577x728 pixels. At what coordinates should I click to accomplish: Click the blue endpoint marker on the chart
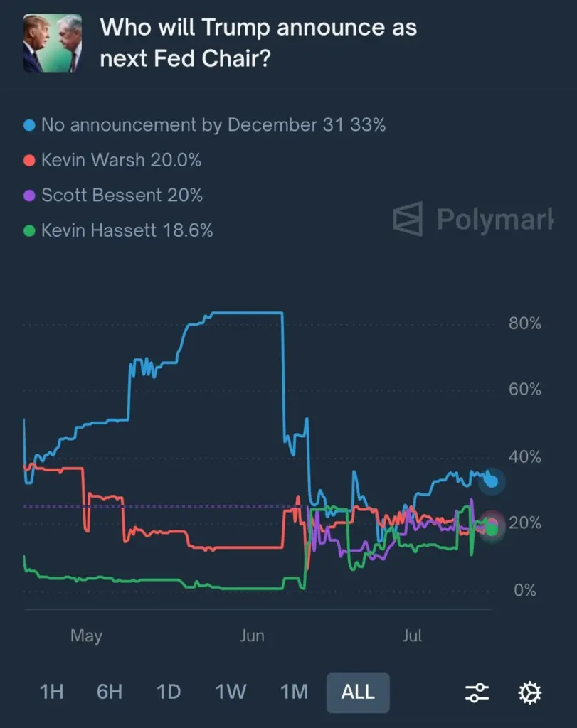point(491,481)
